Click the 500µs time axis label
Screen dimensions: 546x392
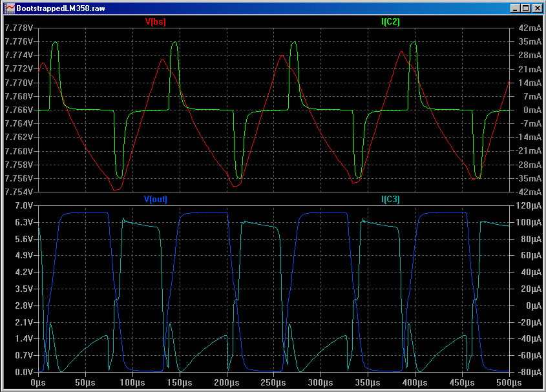click(x=509, y=382)
